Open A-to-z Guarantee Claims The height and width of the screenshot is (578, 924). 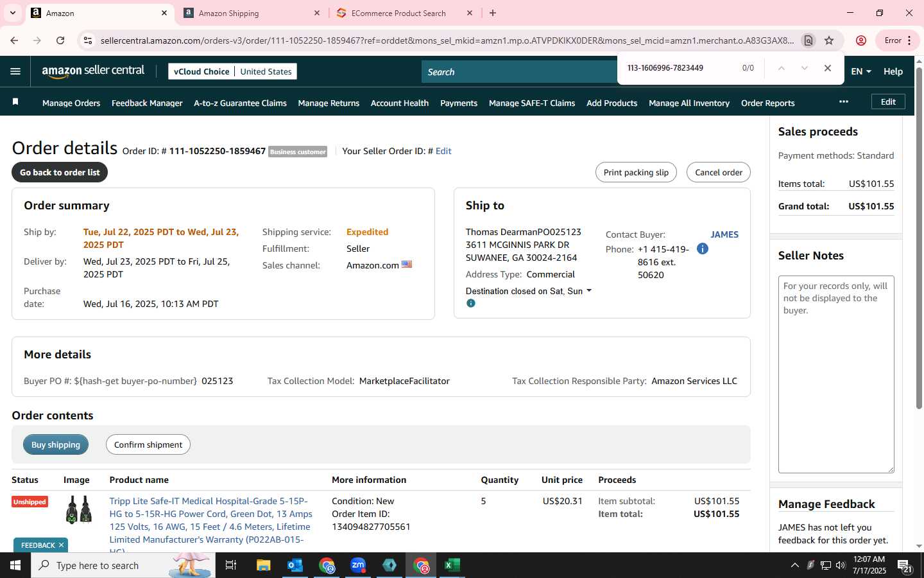point(240,103)
